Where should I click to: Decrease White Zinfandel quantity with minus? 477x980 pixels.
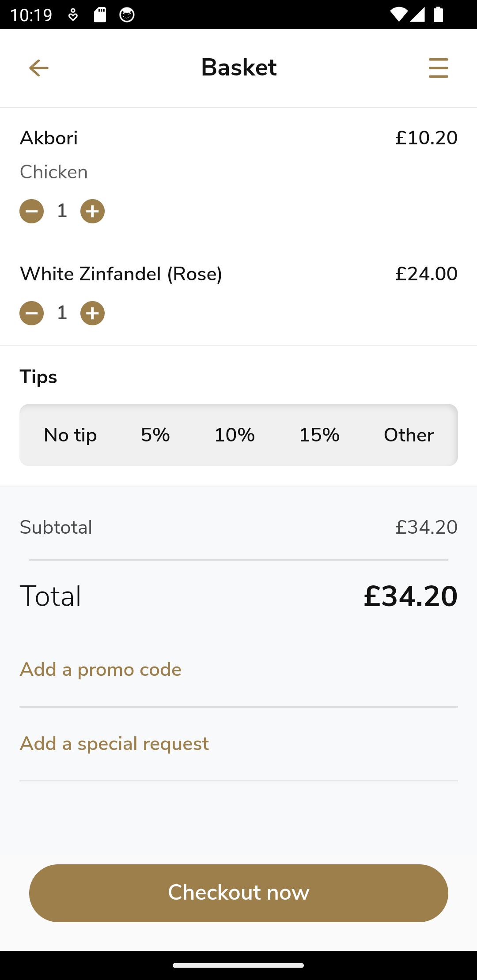(x=32, y=313)
